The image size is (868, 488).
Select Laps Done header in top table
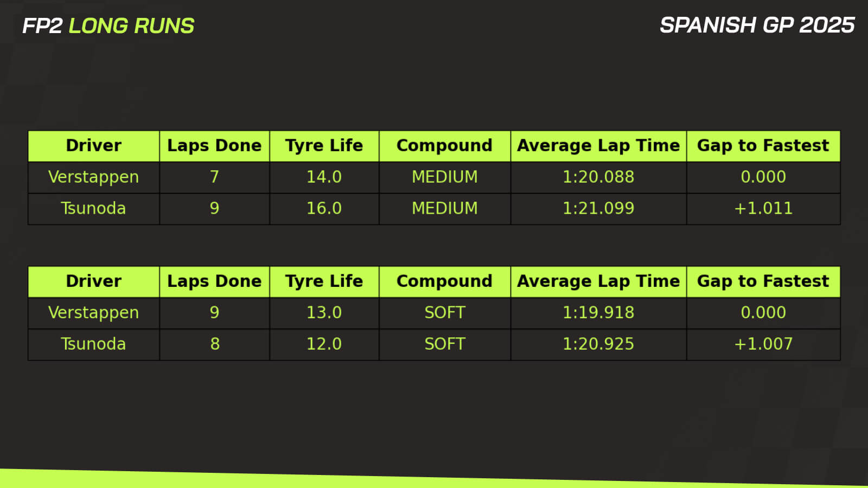[x=214, y=146]
